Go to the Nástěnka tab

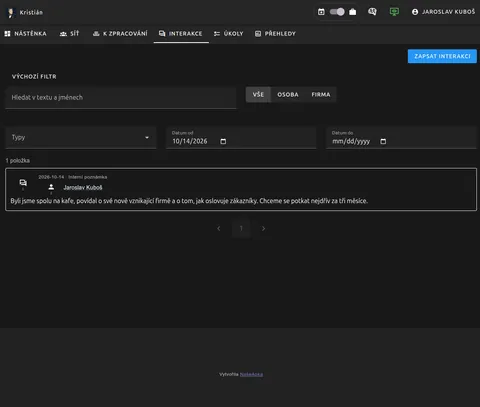point(26,34)
